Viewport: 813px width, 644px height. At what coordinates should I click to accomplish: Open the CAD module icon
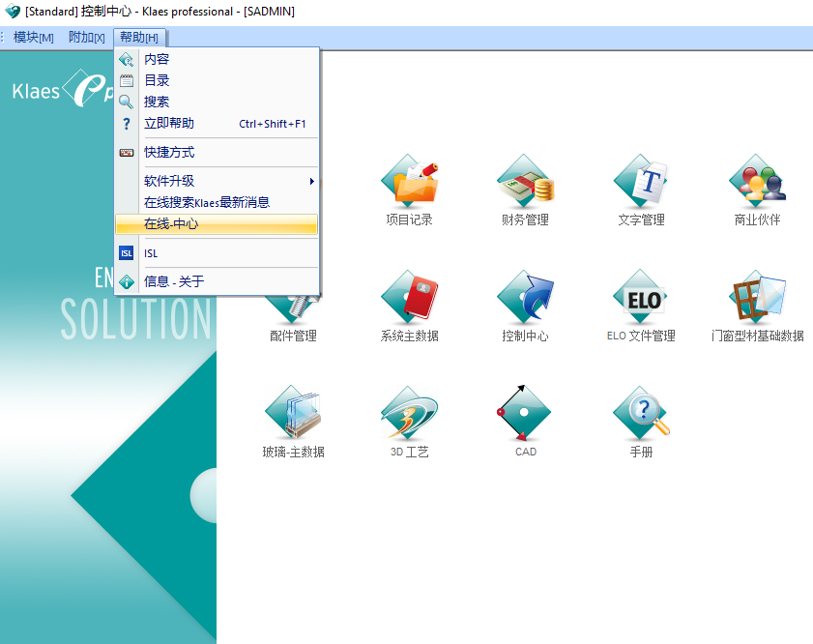[524, 413]
